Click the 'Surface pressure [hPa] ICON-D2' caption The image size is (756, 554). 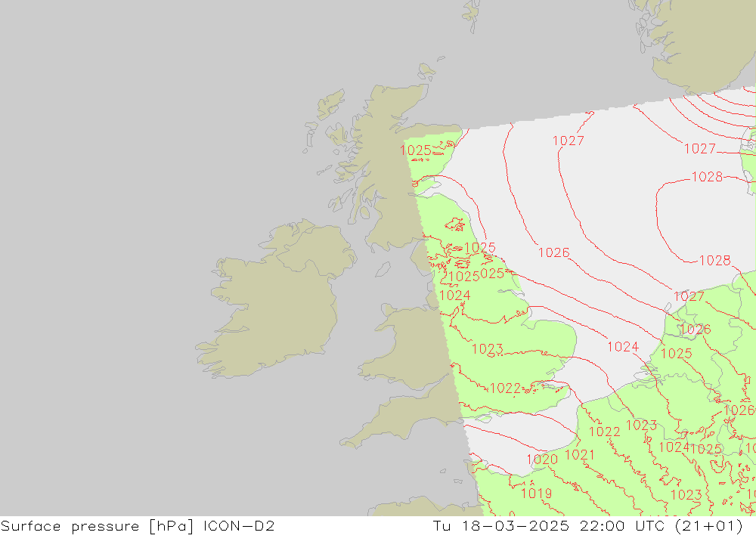point(138,526)
